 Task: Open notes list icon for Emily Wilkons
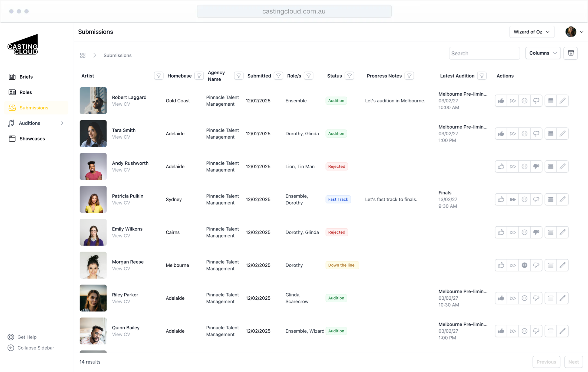[x=550, y=232]
